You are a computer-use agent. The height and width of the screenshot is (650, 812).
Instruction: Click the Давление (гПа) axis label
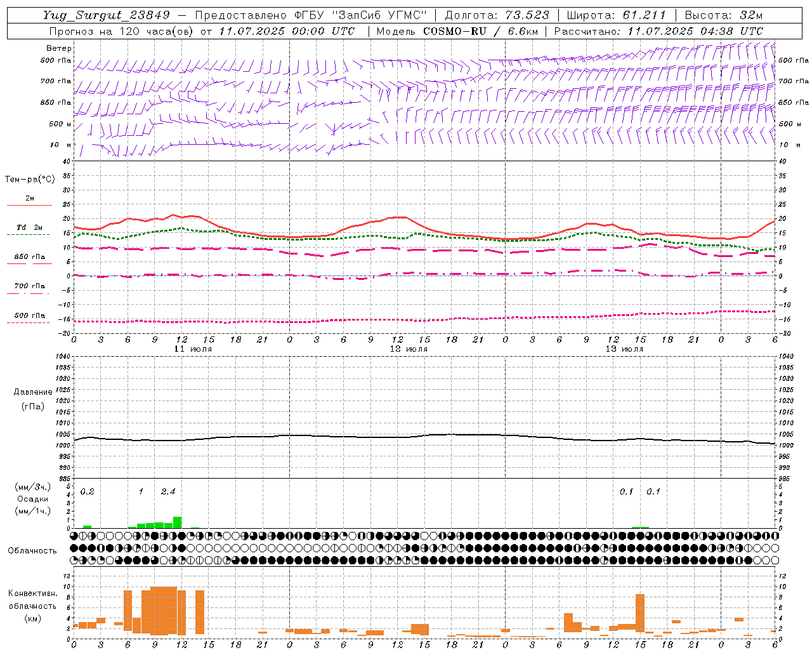[x=32, y=399]
